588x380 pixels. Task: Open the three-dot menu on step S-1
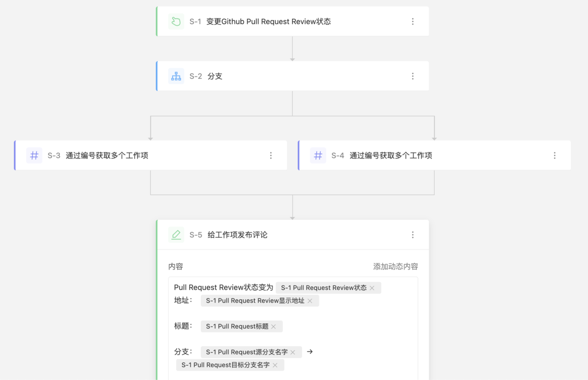point(413,21)
